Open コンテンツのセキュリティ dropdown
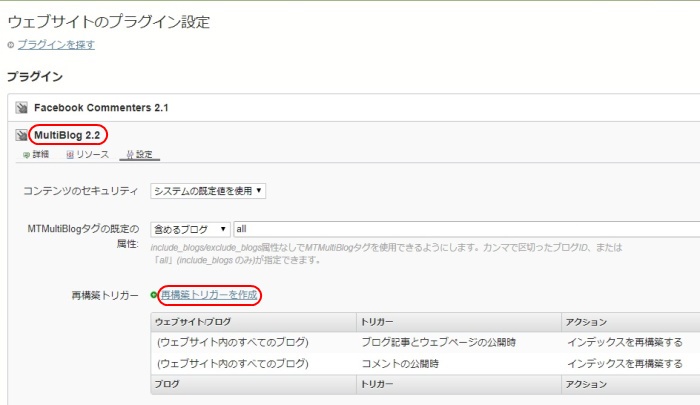The width and height of the screenshot is (700, 405). (x=208, y=191)
